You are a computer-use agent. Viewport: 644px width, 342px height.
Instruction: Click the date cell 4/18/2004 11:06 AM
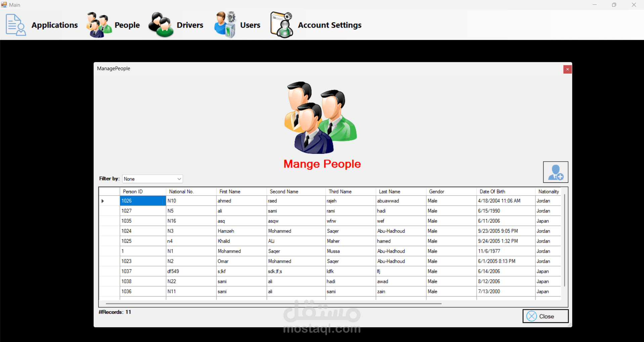[506, 201]
